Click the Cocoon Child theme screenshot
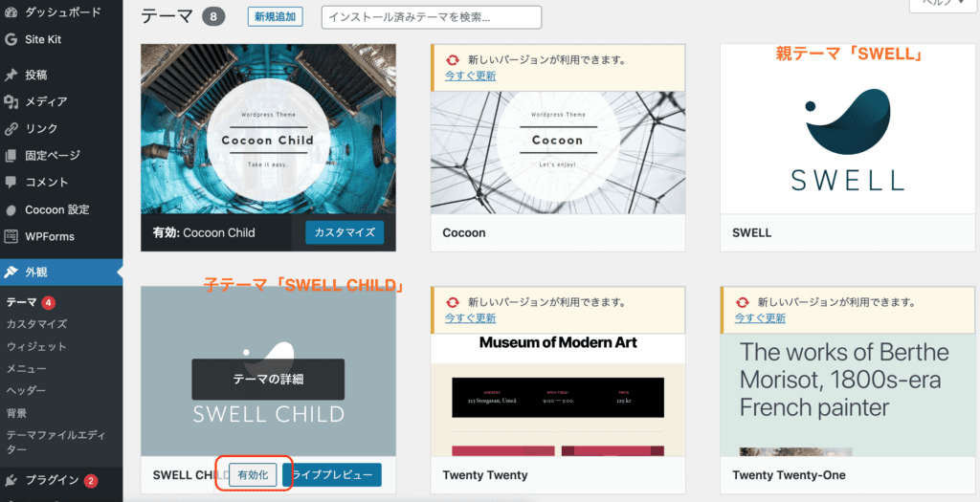 coord(268,129)
